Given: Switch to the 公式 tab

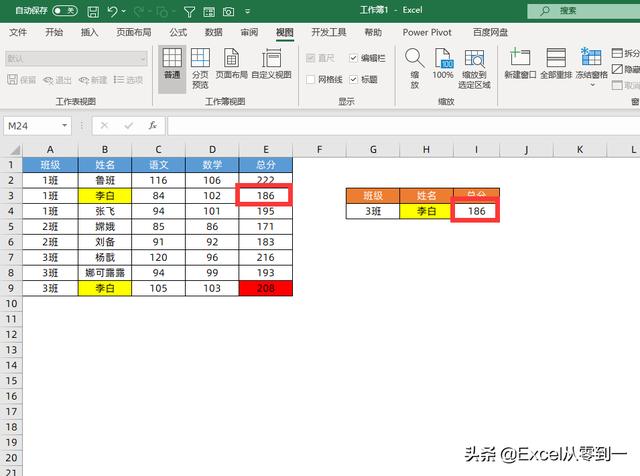Looking at the screenshot, I should click(178, 32).
